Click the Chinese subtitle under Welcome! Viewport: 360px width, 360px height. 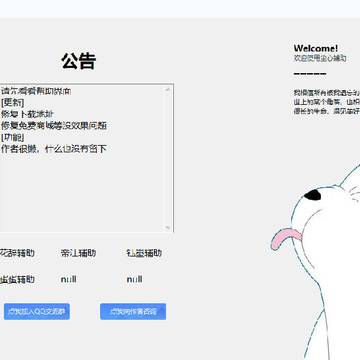click(x=320, y=58)
